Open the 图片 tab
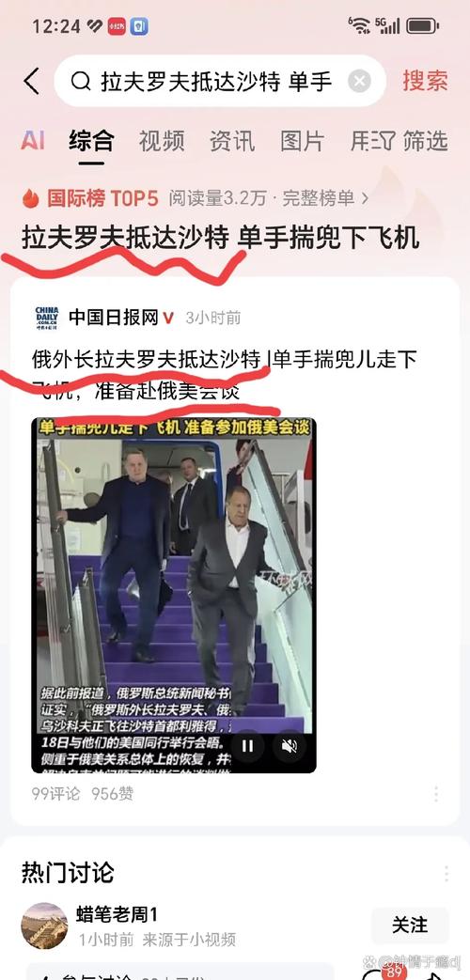The width and height of the screenshot is (470, 980). coord(302,141)
